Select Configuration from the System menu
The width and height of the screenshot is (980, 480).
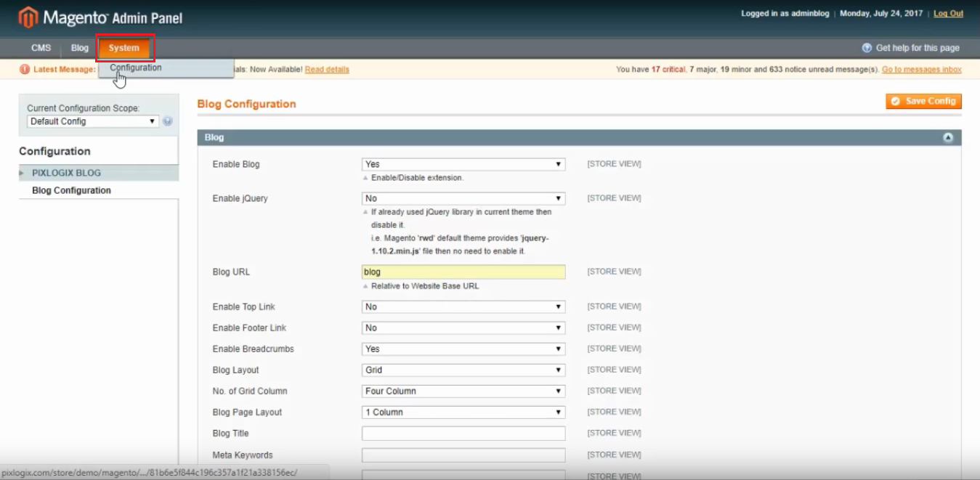tap(136, 68)
